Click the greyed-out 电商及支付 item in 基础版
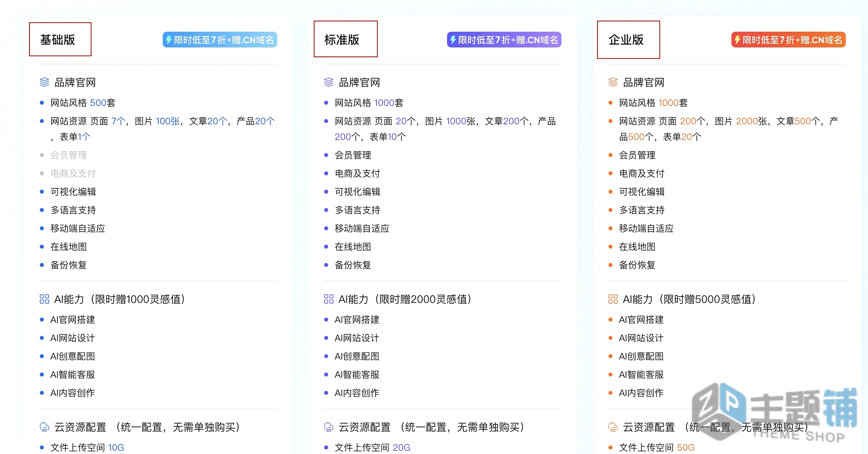Viewport: 868px width, 454px height. (73, 173)
